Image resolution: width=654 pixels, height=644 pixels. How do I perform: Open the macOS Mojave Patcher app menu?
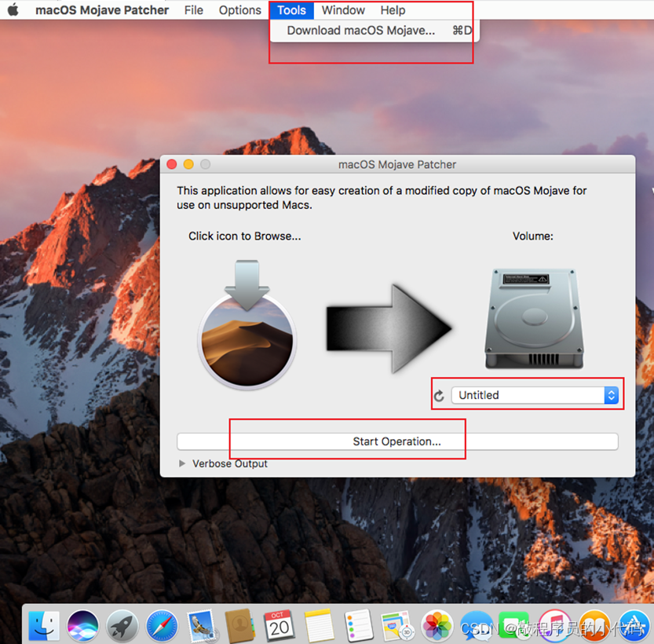pos(102,10)
